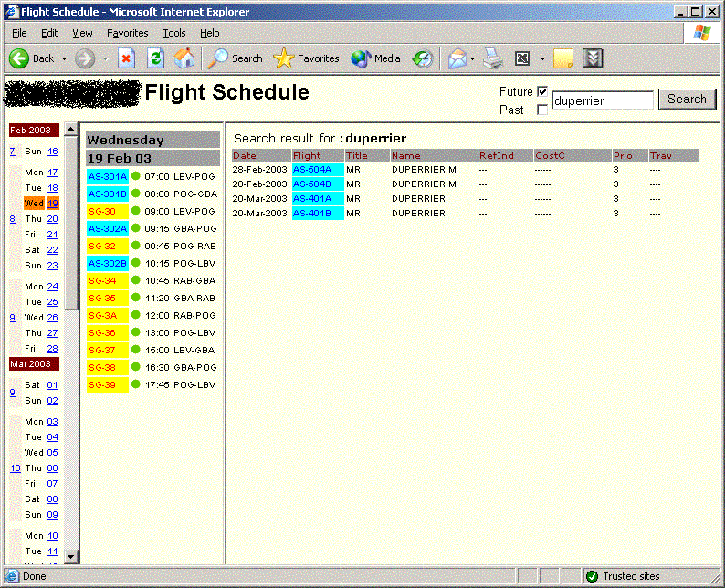725x588 pixels.
Task: Click into the duperrier search text field
Action: click(x=603, y=100)
